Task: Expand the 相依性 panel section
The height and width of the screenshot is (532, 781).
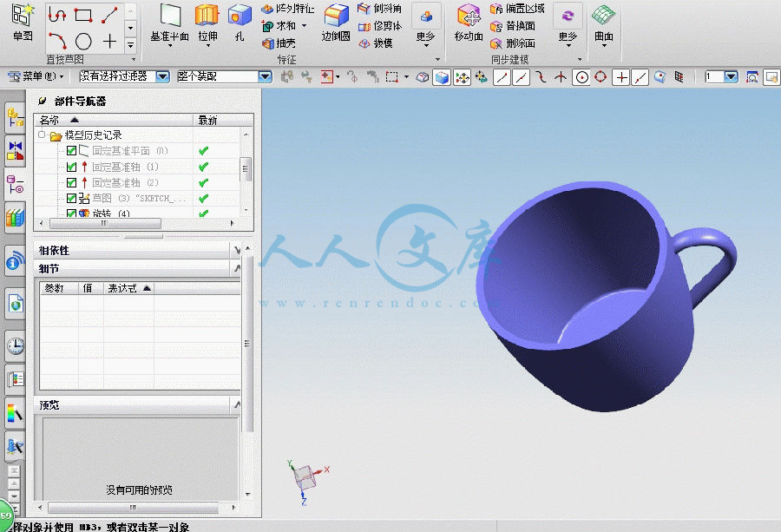Action: click(237, 250)
